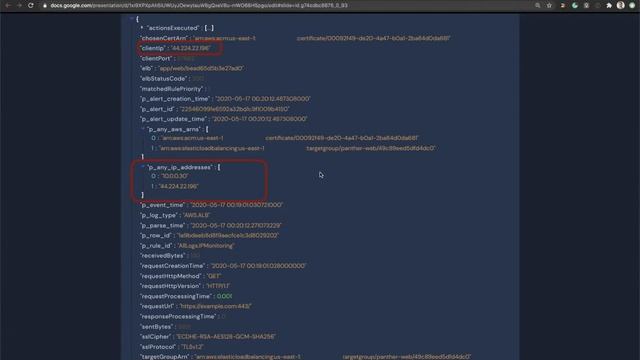
Task: Click the "clientIp" key
Action: tap(153, 48)
